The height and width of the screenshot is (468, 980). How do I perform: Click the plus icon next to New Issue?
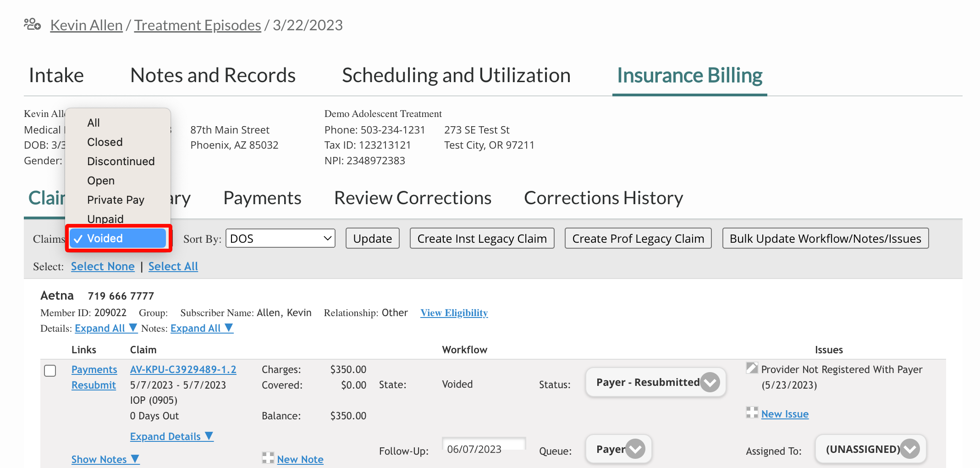(752, 412)
